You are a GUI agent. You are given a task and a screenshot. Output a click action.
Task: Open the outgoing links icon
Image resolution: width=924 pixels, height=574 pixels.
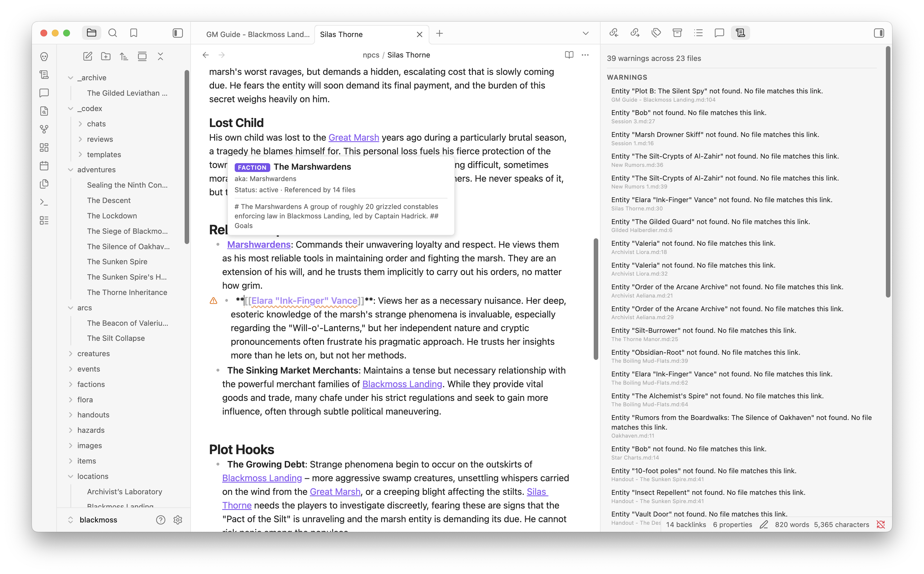(x=635, y=33)
